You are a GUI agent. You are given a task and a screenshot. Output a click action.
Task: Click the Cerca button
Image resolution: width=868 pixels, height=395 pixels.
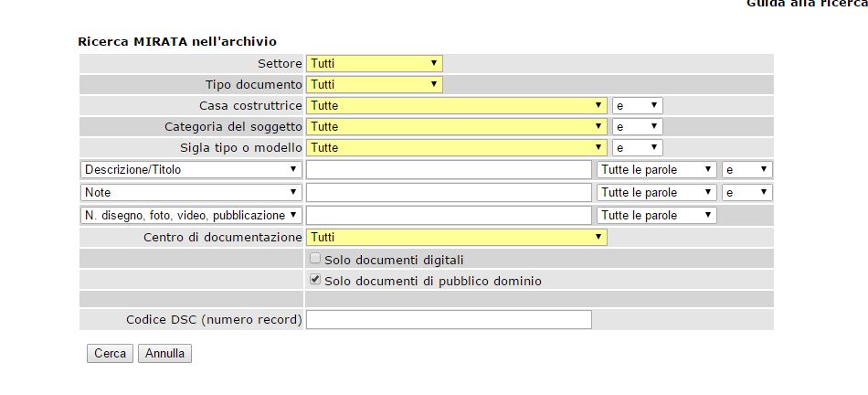111,354
